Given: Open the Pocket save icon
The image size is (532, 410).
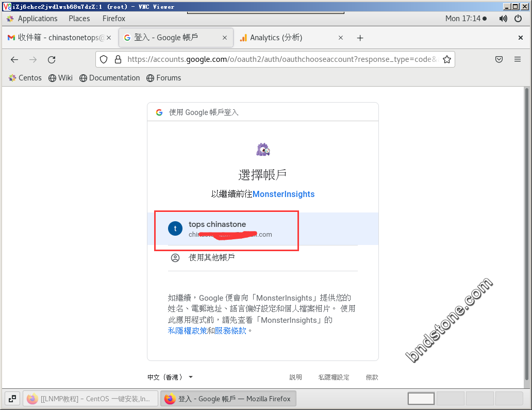Looking at the screenshot, I should click(499, 59).
